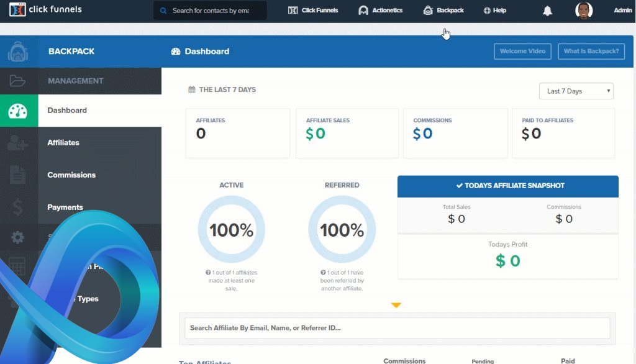The width and height of the screenshot is (636, 364).
Task: Click the search magnifier icon
Action: click(x=163, y=11)
